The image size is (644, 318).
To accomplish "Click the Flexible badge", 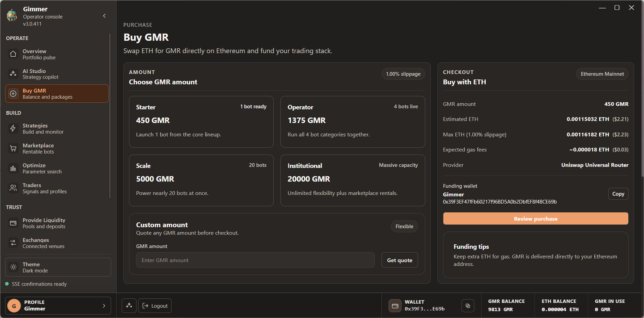I will click(x=404, y=226).
